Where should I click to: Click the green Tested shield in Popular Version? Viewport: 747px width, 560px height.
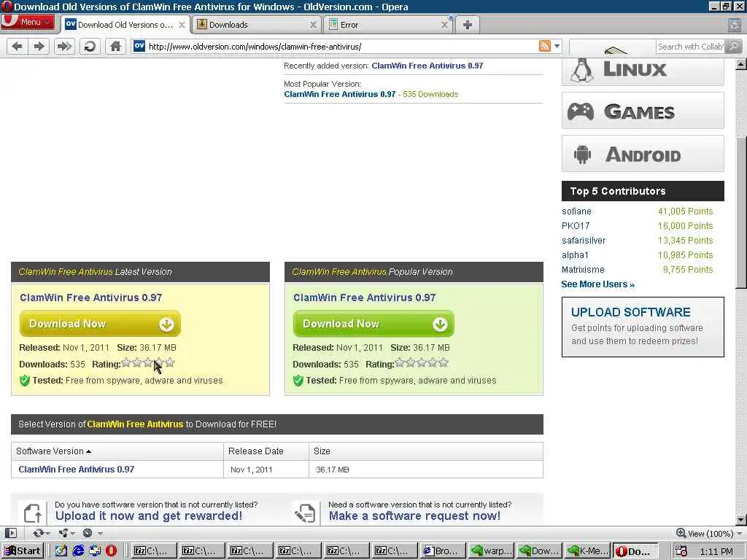tap(298, 381)
